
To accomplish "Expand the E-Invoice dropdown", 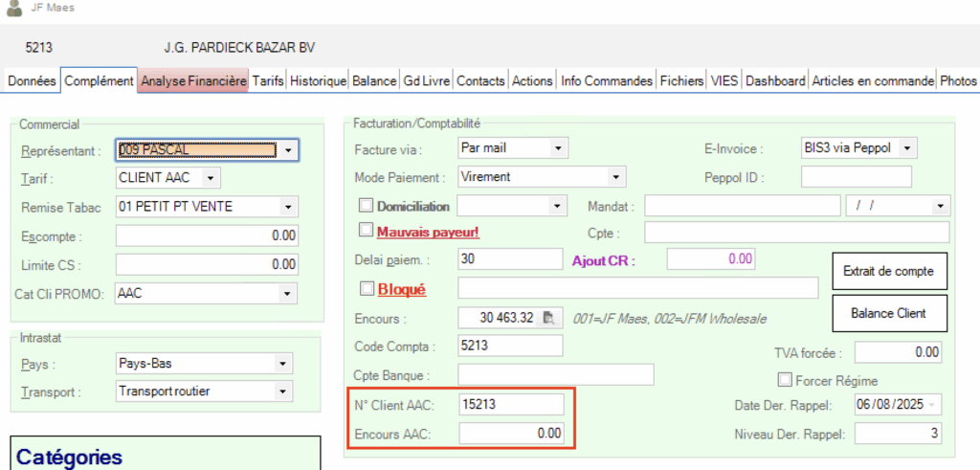I will pyautogui.click(x=908, y=148).
